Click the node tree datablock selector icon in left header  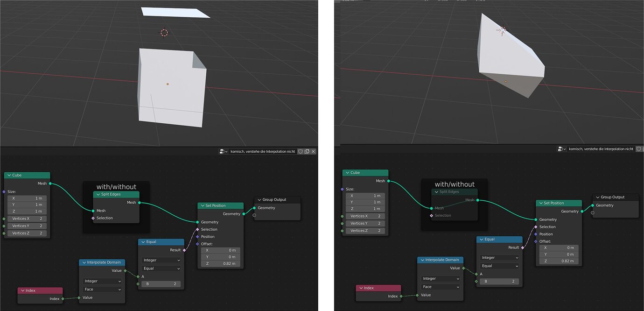point(223,151)
